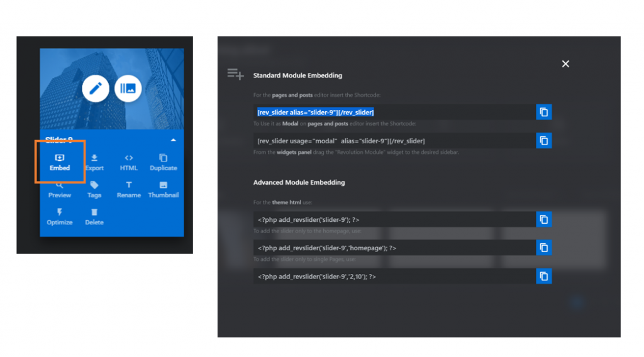Copy the standard rev_slider shortcode

coord(544,112)
